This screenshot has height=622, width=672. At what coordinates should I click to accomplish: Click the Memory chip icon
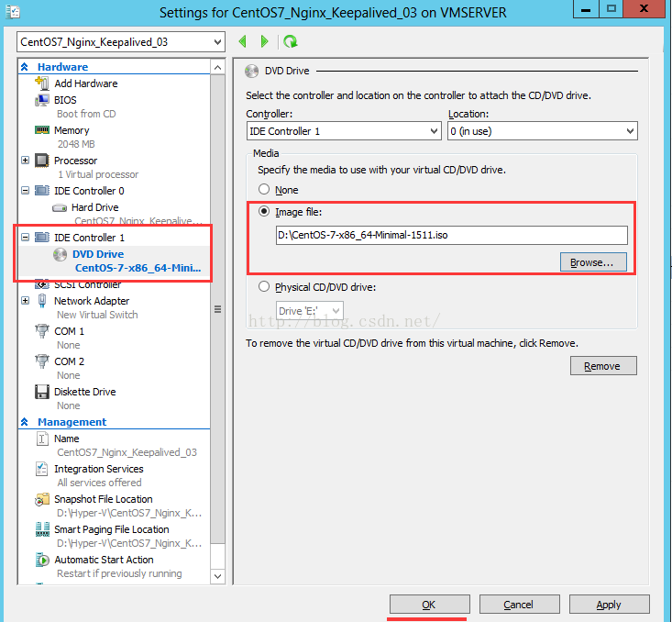41,130
